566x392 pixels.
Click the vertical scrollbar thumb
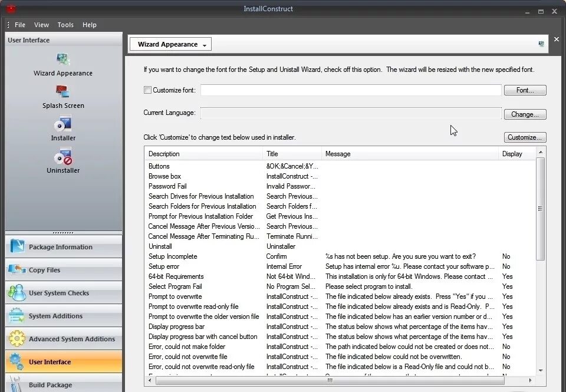point(541,209)
